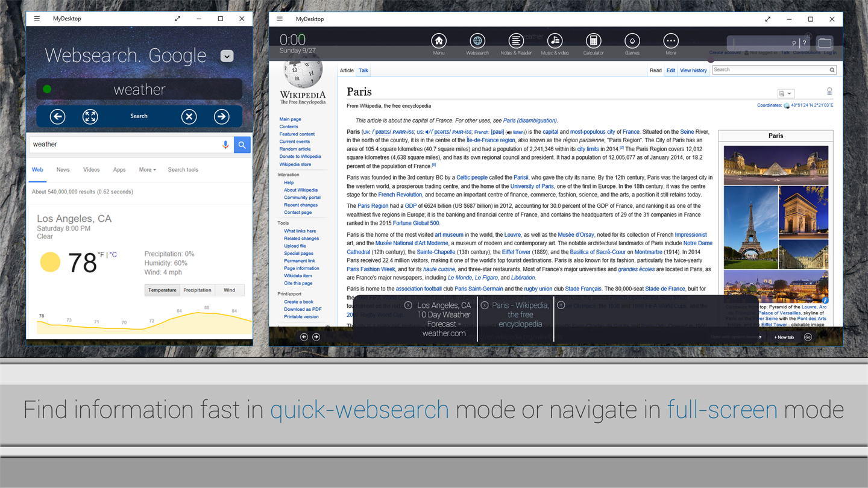Click the back arrow in Websearch panel
Image resolution: width=868 pixels, height=488 pixels.
(x=57, y=116)
